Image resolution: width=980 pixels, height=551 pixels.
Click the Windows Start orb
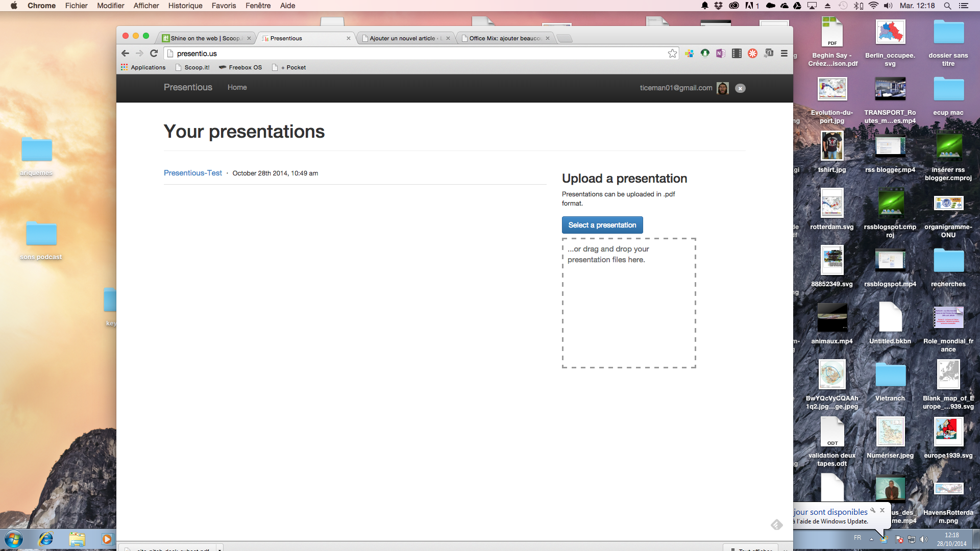[x=13, y=539]
